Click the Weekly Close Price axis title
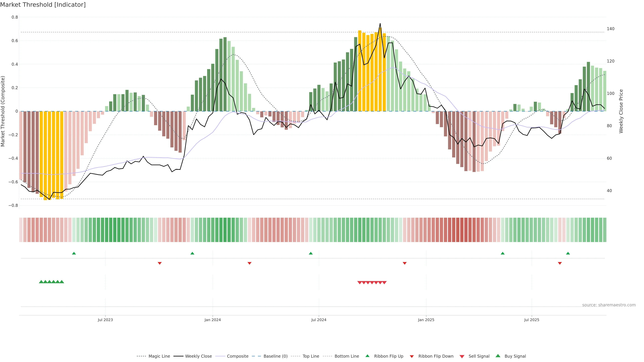This screenshot has width=644, height=362. click(621, 111)
